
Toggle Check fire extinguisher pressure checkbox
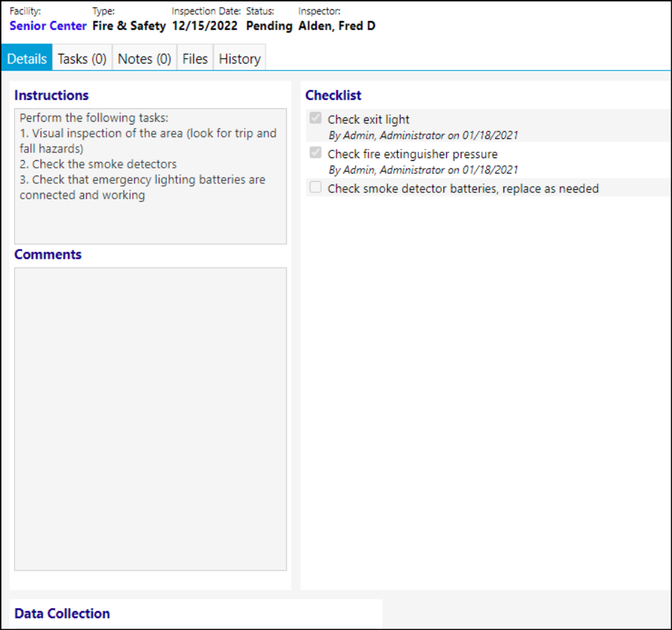pyautogui.click(x=315, y=152)
